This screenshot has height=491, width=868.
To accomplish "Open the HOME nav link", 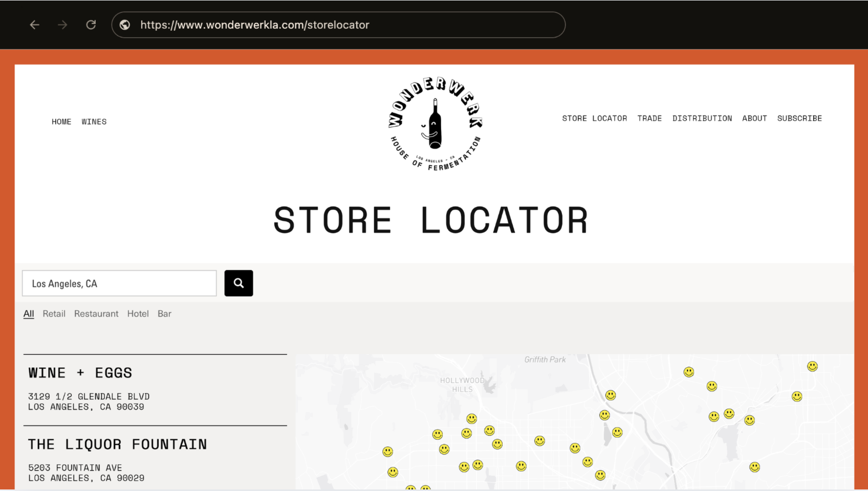I will [61, 122].
